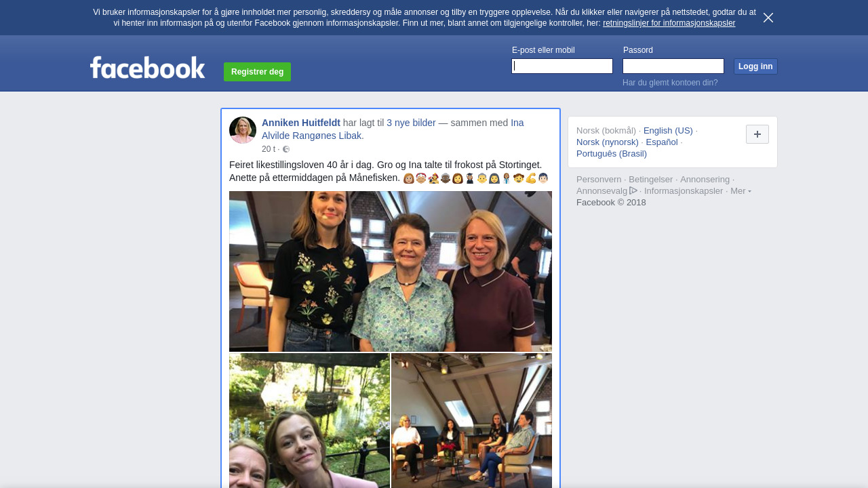The height and width of the screenshot is (488, 868).
Task: Open Anniken Huitfeldt's profile picture
Action: [243, 130]
